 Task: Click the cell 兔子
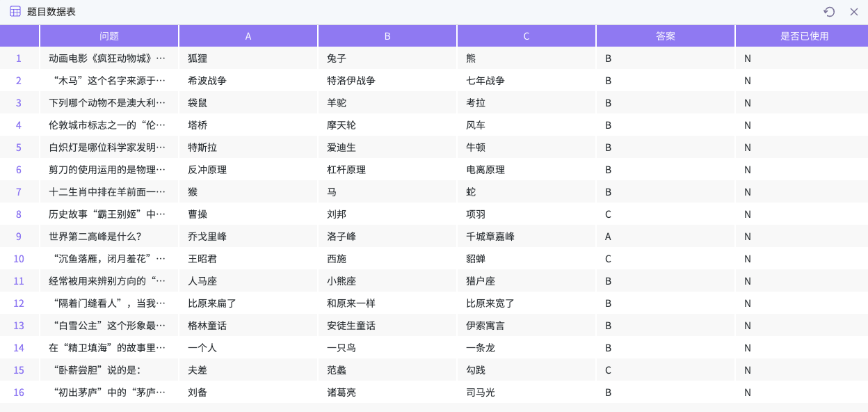pos(387,58)
